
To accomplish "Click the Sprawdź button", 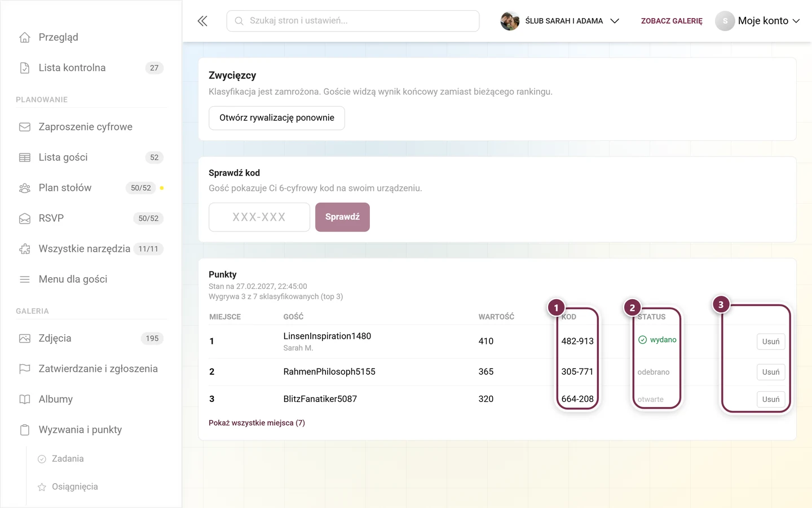I will tap(342, 217).
